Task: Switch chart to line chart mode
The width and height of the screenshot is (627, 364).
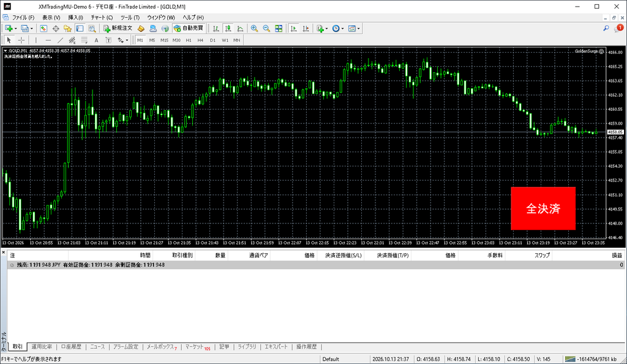Action: pyautogui.click(x=240, y=28)
